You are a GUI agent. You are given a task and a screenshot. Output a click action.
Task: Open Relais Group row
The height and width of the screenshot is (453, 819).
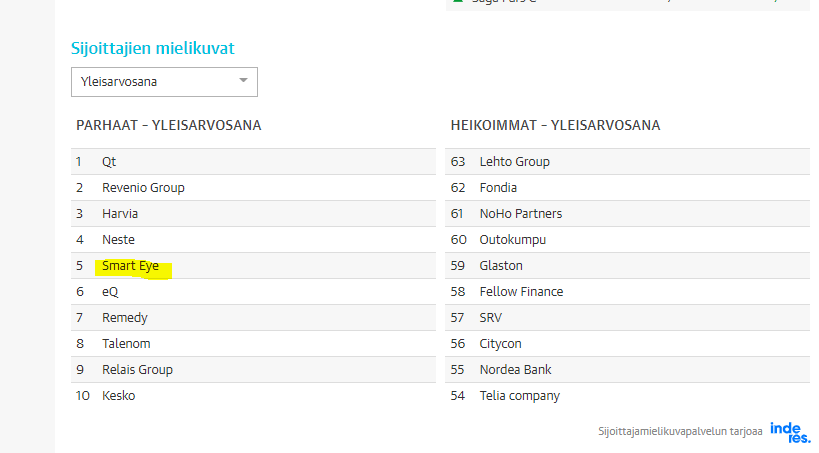[253, 370]
